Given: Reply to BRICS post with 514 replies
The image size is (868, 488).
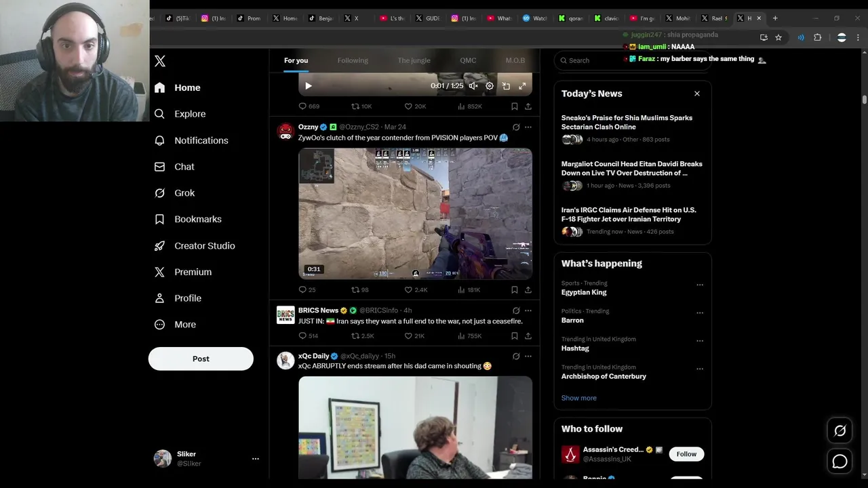Looking at the screenshot, I should pyautogui.click(x=309, y=336).
